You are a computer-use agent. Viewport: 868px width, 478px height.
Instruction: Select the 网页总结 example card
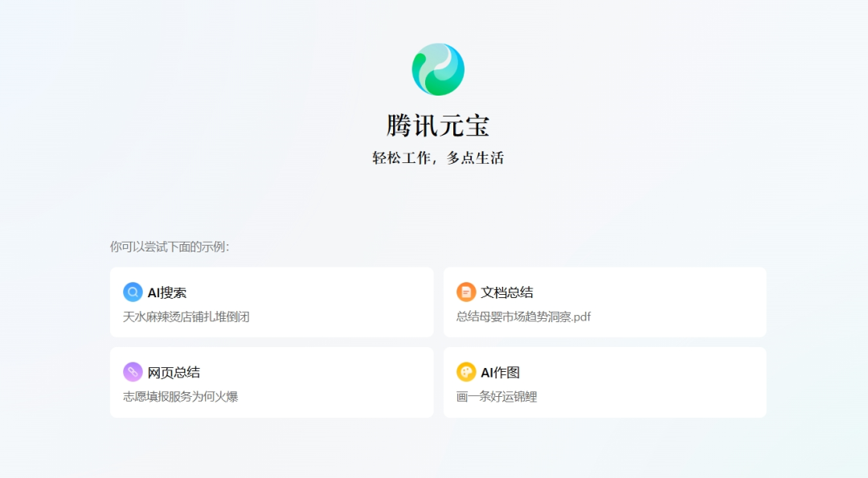(x=271, y=382)
